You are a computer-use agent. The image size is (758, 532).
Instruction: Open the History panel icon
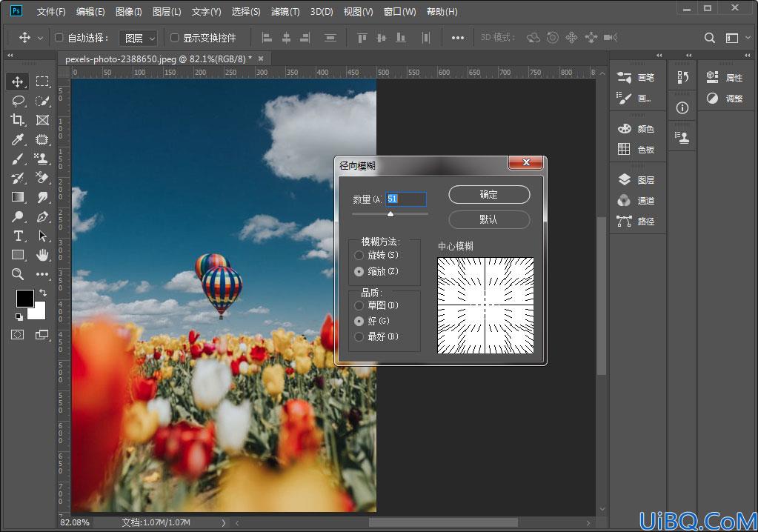pos(682,77)
